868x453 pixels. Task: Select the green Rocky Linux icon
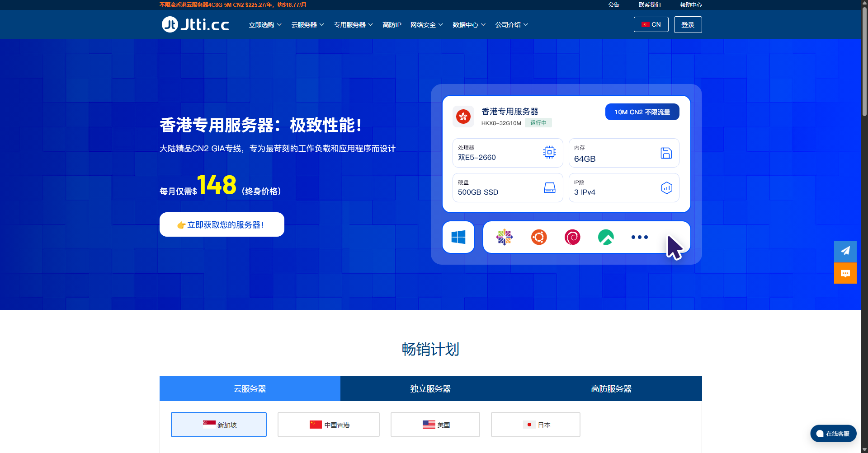coord(606,237)
